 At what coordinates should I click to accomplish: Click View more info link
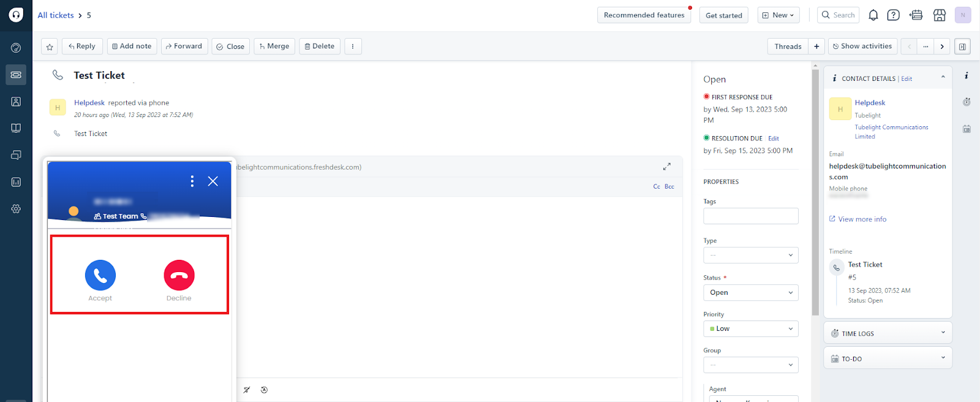[x=862, y=219]
